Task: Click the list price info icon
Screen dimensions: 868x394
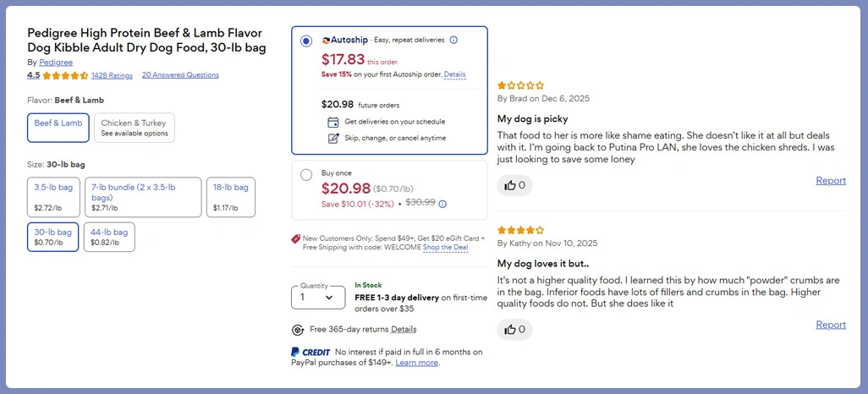Action: pyautogui.click(x=442, y=203)
